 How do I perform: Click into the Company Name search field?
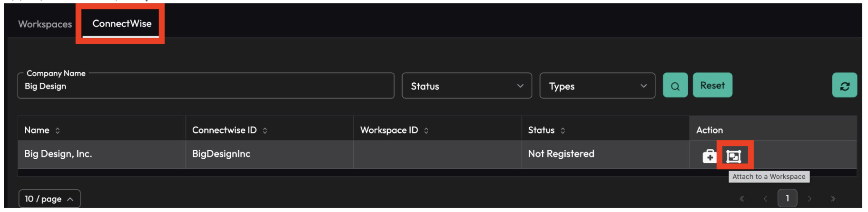click(206, 87)
